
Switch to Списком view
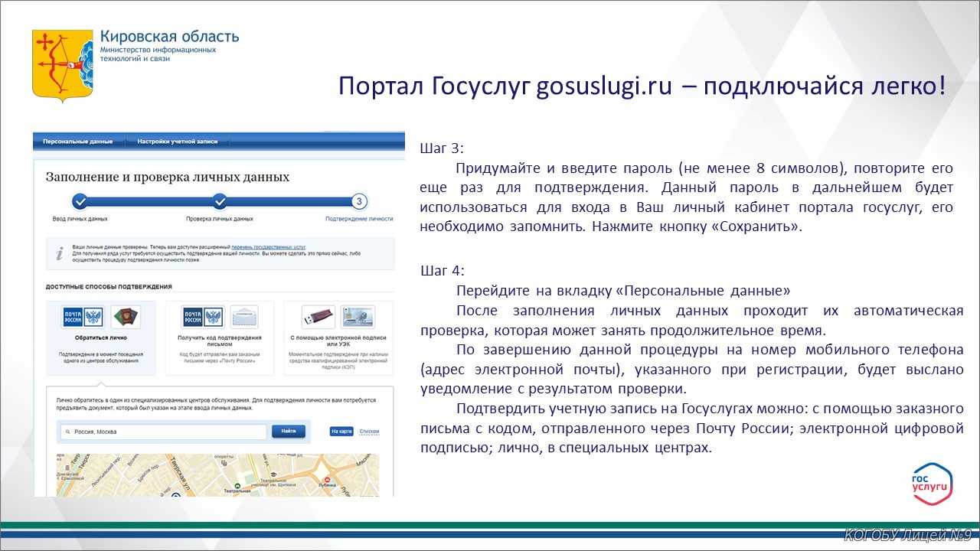[369, 432]
